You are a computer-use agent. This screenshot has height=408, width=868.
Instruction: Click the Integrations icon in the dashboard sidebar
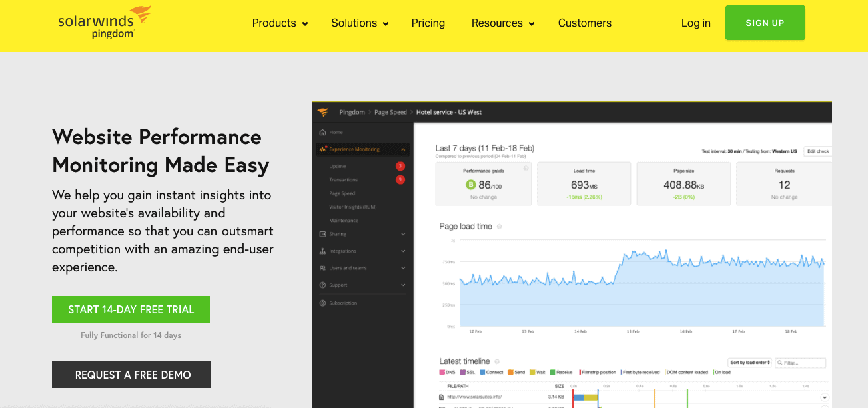pos(323,251)
